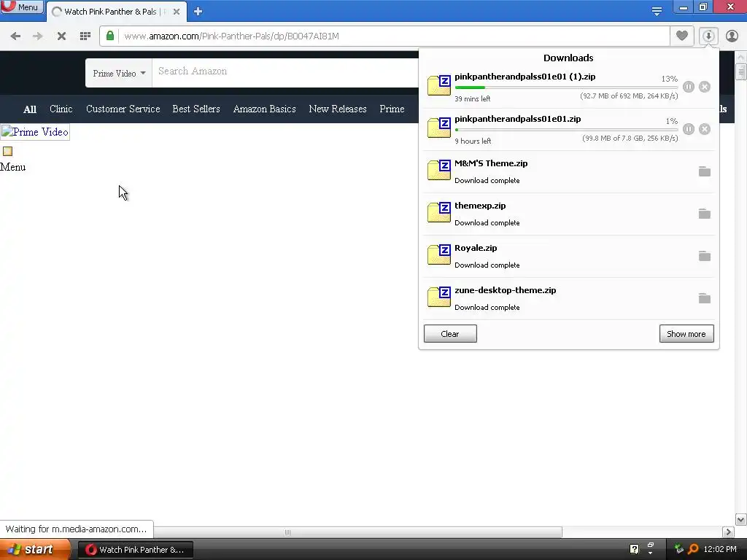747x560 pixels.
Task: Click the vertical scroll down arrow
Action: point(741,519)
